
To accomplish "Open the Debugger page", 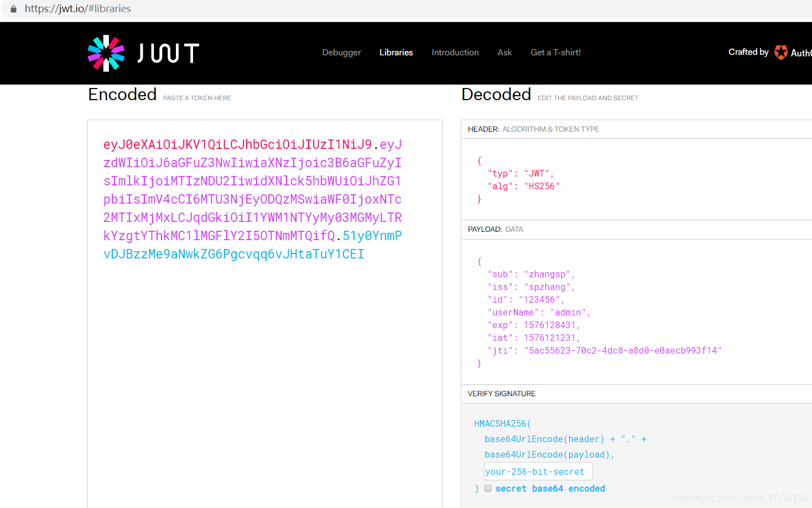I will click(341, 53).
